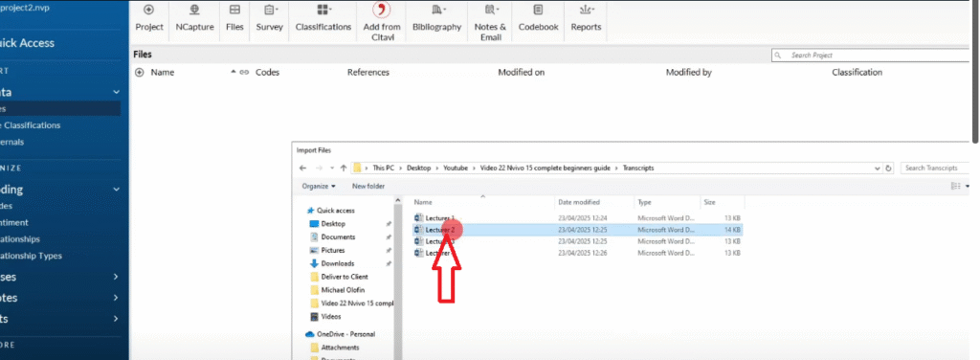Select the Lecturer 1 file

[434, 218]
